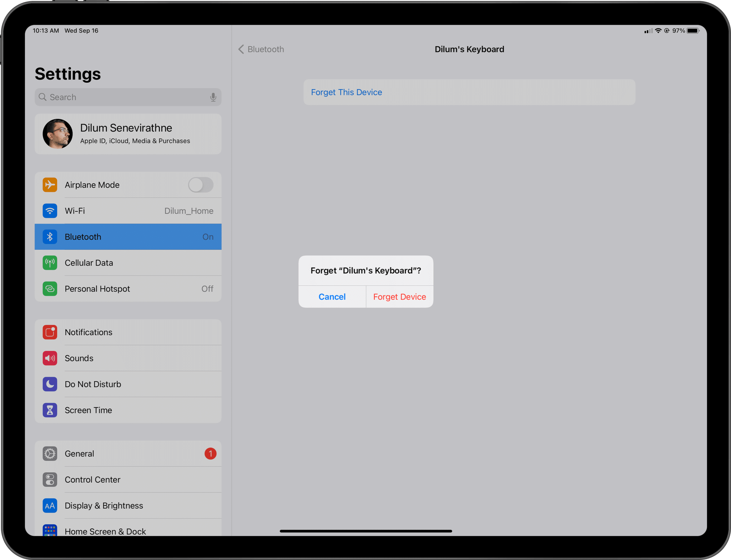Tap the Wi-Fi settings icon
This screenshot has height=560, width=731.
[50, 210]
